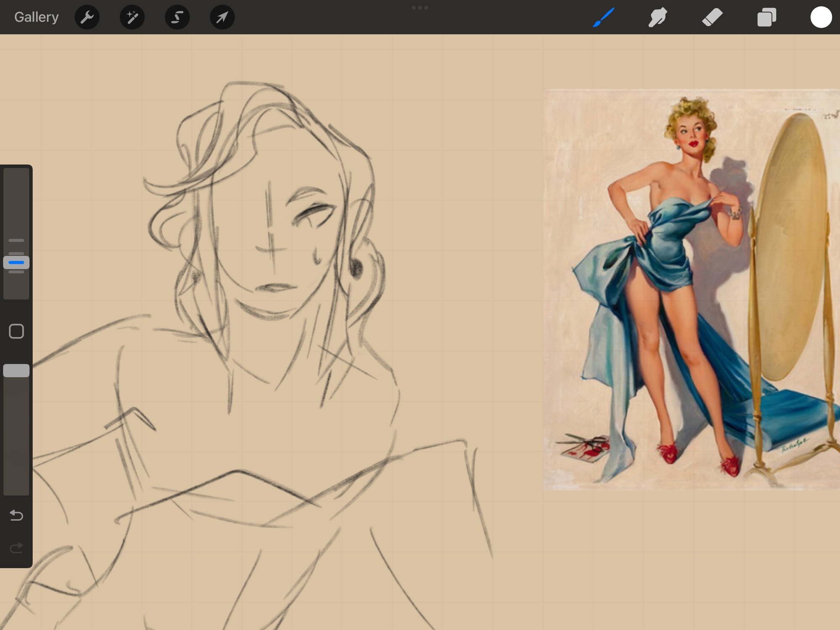Viewport: 840px width, 630px height.
Task: Select the Paint Brush tool
Action: (x=604, y=17)
